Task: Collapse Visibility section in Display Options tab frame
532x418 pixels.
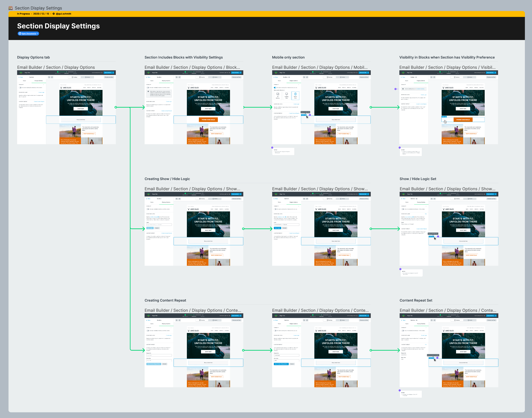Action: [44, 84]
